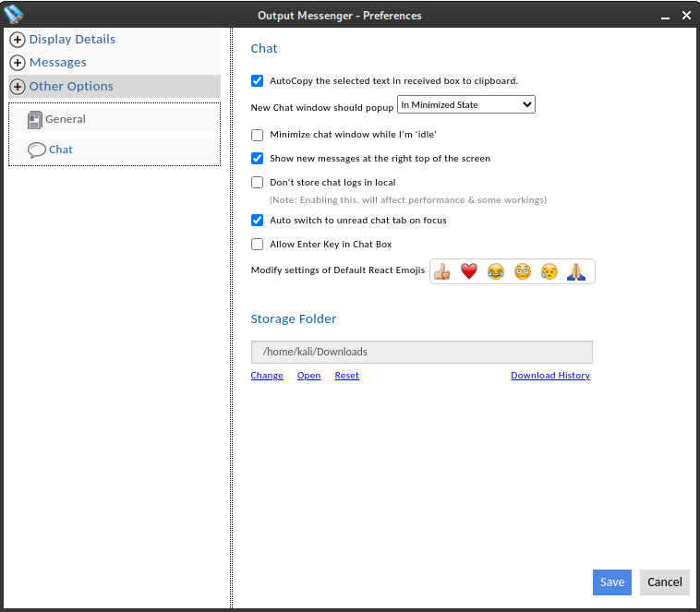Image resolution: width=700 pixels, height=612 pixels.
Task: Open the New Chat window popup dropdown
Action: point(466,105)
